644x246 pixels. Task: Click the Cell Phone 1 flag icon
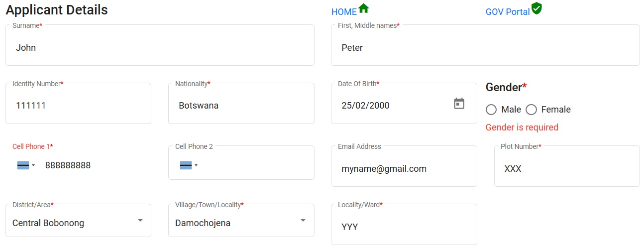point(23,165)
